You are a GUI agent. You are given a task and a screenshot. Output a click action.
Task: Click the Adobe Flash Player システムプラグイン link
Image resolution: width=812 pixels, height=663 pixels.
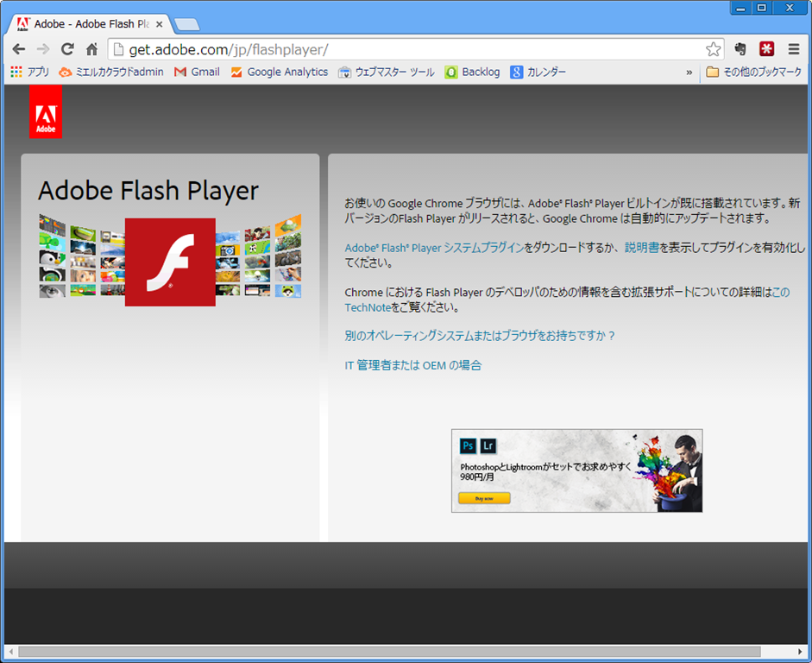point(435,248)
